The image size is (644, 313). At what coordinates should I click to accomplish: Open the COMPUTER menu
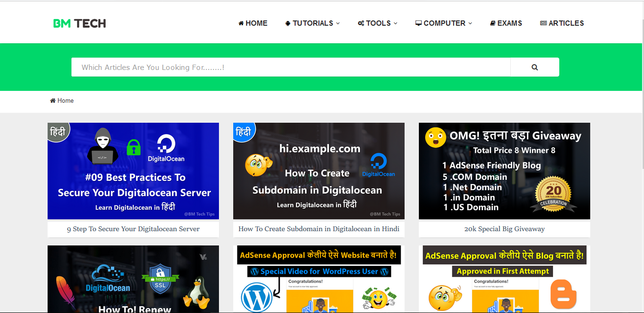[444, 23]
